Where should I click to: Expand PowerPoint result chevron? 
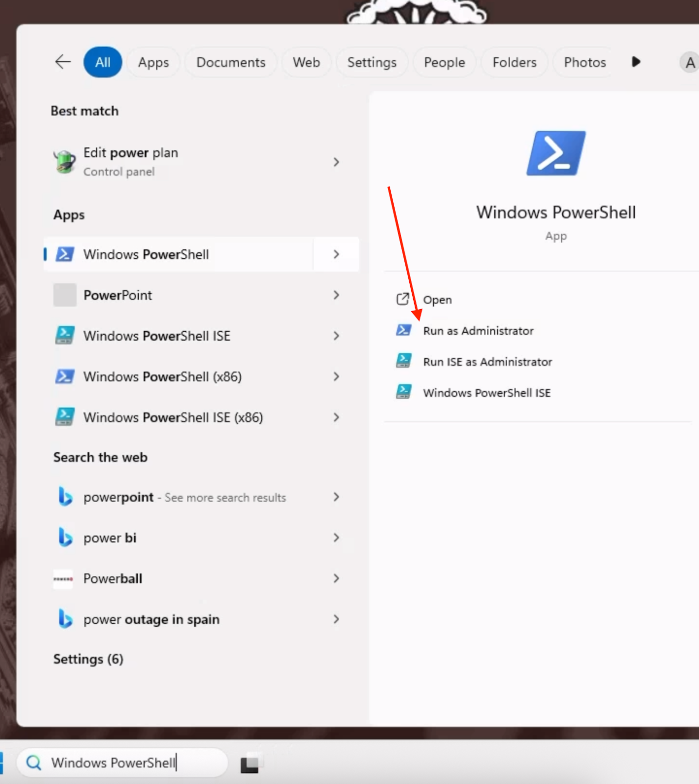[x=336, y=295]
